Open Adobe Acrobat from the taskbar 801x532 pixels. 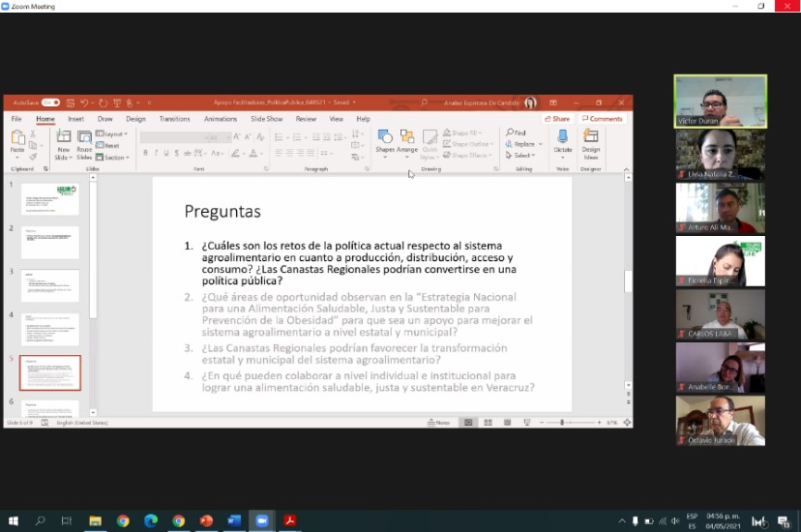pos(289,520)
